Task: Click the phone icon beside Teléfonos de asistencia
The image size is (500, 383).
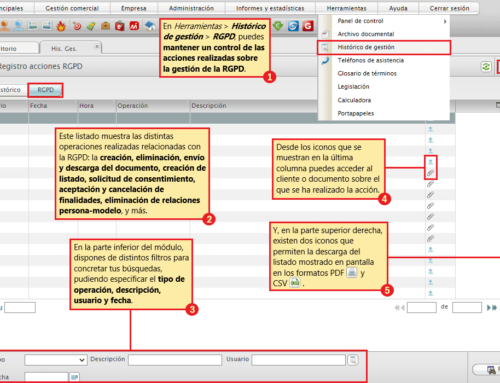Action: (x=325, y=61)
